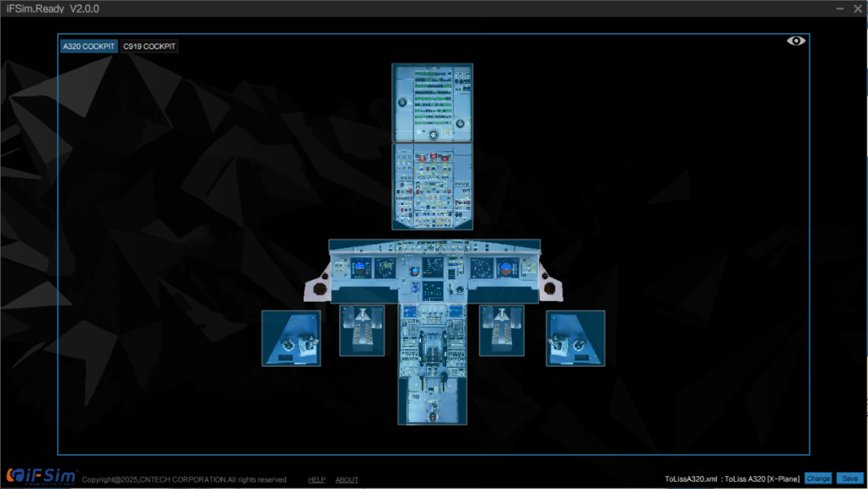Open the center pedestal panel

pos(432,364)
